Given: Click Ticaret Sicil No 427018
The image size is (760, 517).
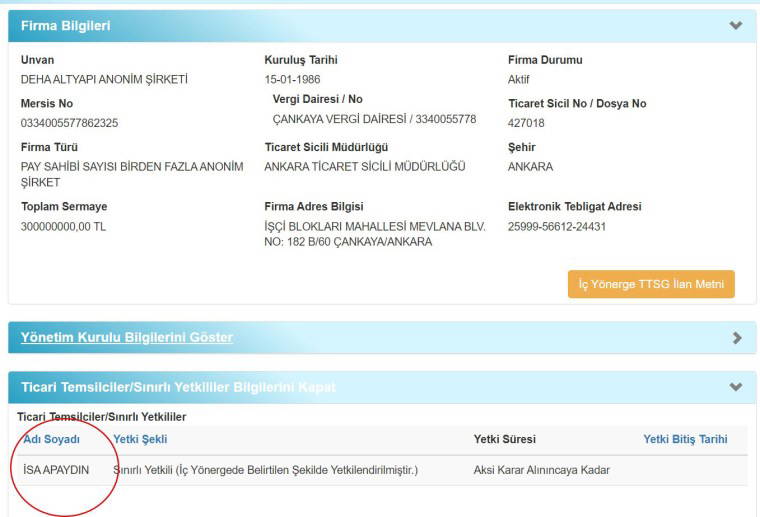Looking at the screenshot, I should pyautogui.click(x=526, y=123).
